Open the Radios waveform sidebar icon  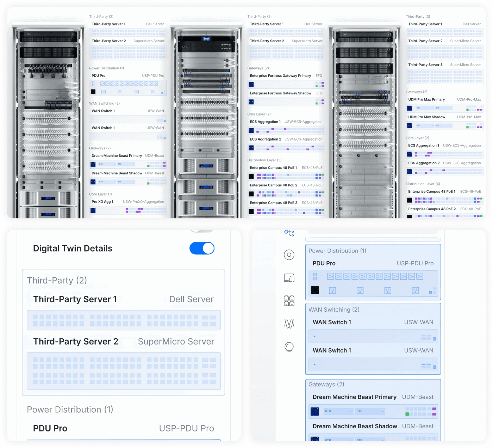point(289,324)
